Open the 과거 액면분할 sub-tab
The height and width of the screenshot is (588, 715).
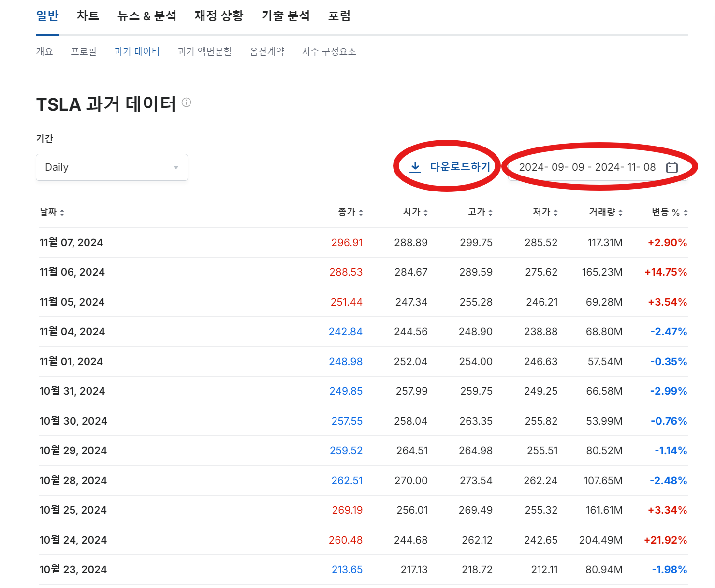(204, 51)
